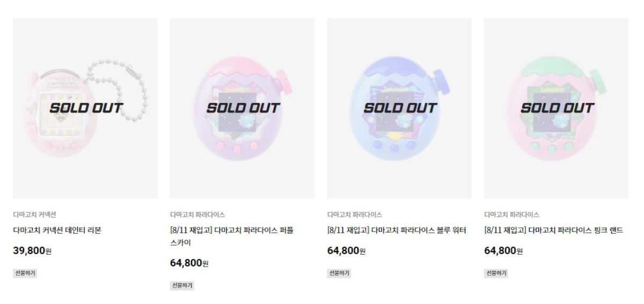Open the Purple Sky Tamagotchi product image
The height and width of the screenshot is (304, 644).
[x=242, y=108]
